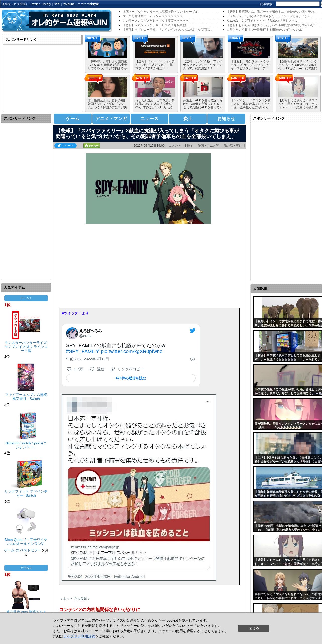Click the ニコニコ生放送 link in top bar
Viewport: 322px width, 644px height.
coord(88,4)
